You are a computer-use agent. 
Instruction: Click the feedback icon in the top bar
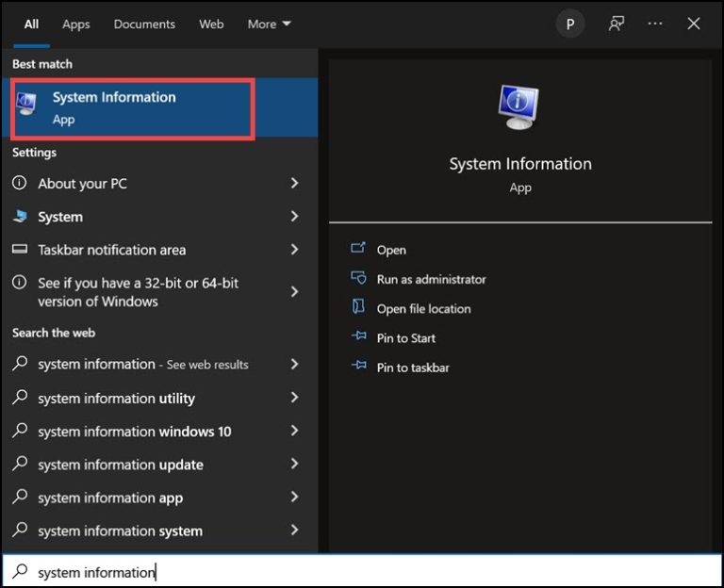pyautogui.click(x=617, y=24)
